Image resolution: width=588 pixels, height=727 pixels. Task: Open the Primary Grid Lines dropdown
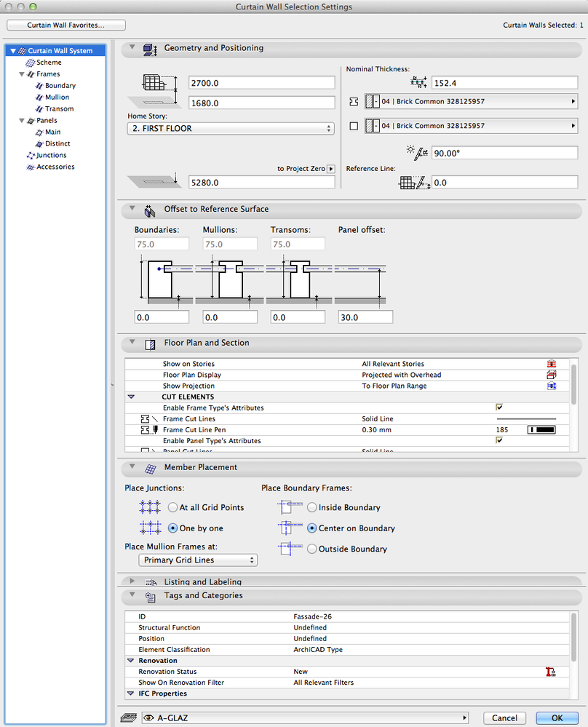pos(197,560)
